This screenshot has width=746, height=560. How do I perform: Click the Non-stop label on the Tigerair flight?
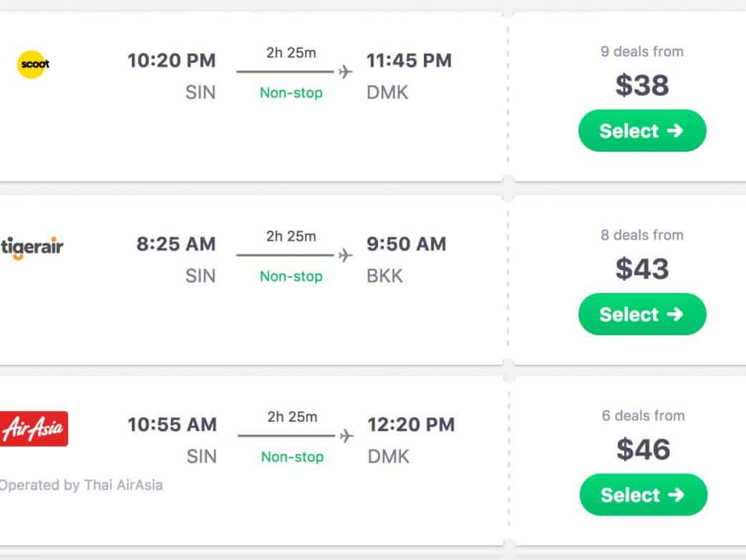pyautogui.click(x=291, y=276)
